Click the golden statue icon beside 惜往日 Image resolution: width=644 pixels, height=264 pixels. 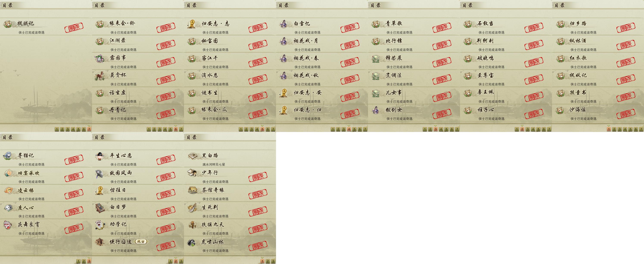[x=100, y=190]
